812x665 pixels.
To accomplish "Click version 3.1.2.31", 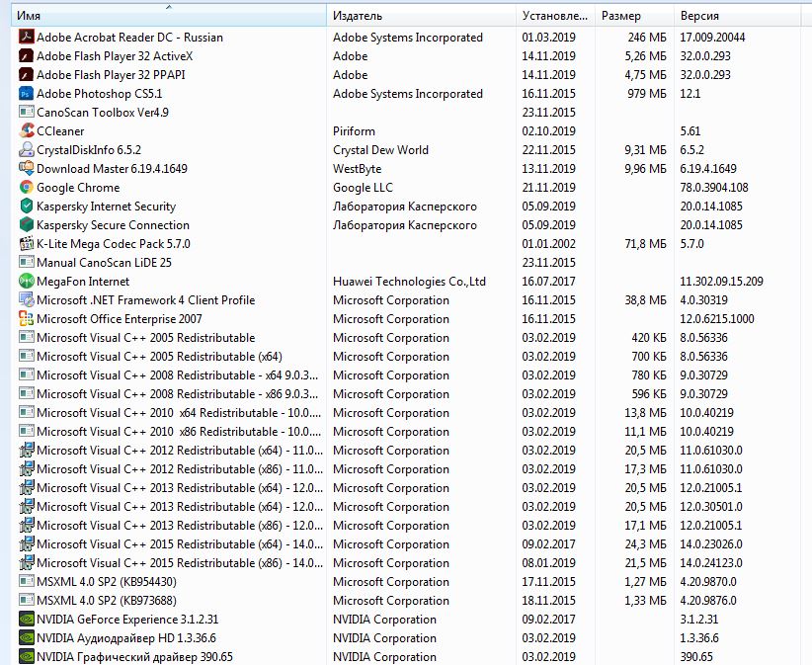I will click(x=699, y=620).
